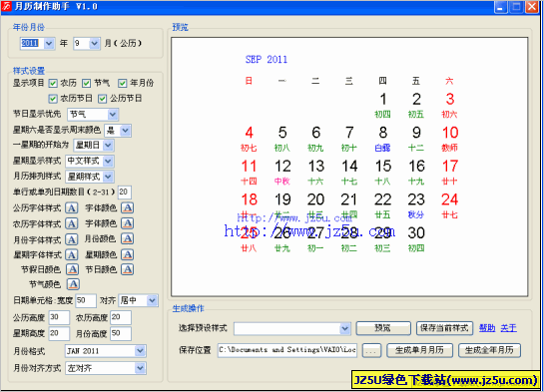Click date 1 in calendar preview
The image size is (544, 392).
(x=383, y=100)
